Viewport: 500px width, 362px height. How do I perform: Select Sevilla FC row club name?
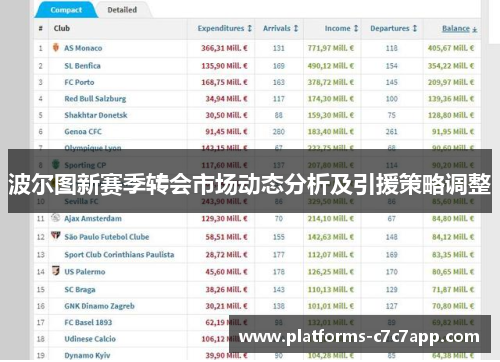click(x=81, y=201)
